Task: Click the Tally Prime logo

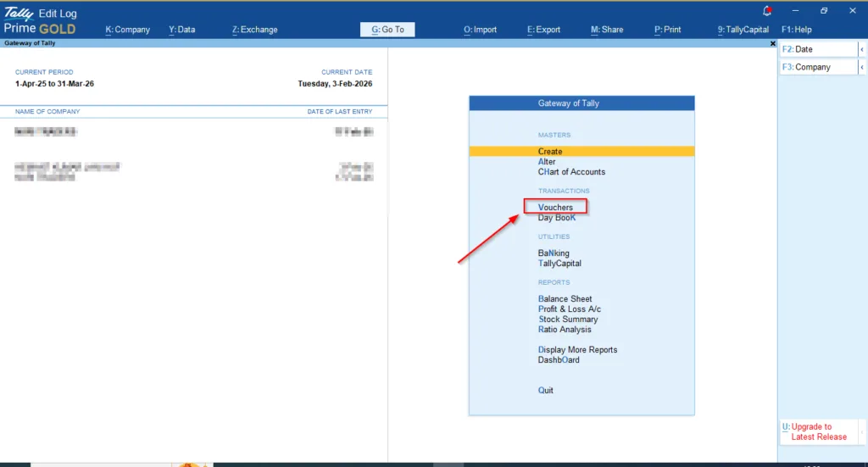Action: point(19,14)
